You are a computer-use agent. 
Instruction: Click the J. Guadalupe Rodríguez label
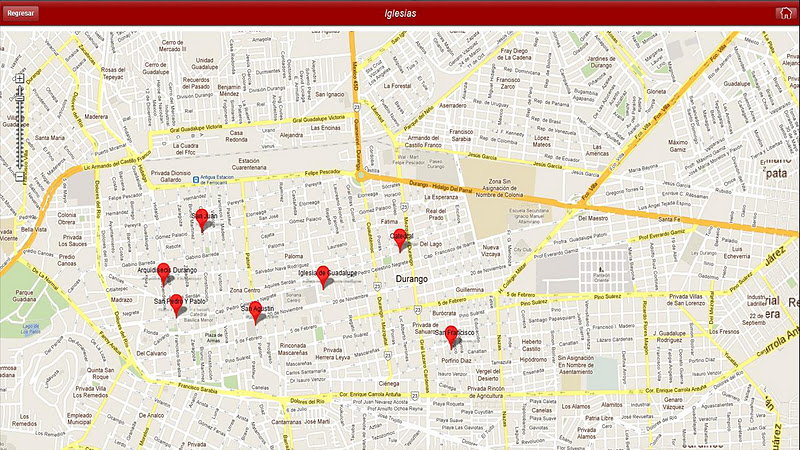tap(669, 337)
